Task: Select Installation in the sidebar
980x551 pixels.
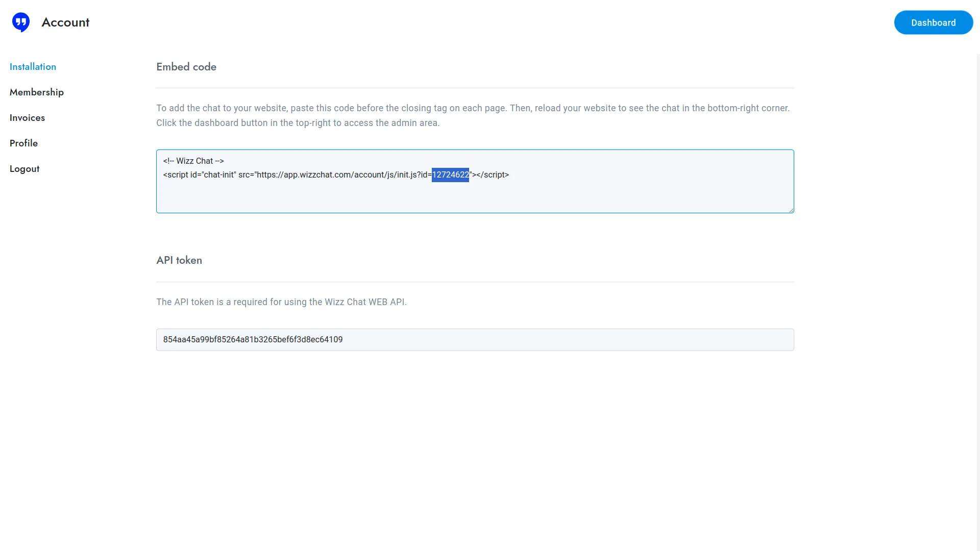Action: (33, 67)
